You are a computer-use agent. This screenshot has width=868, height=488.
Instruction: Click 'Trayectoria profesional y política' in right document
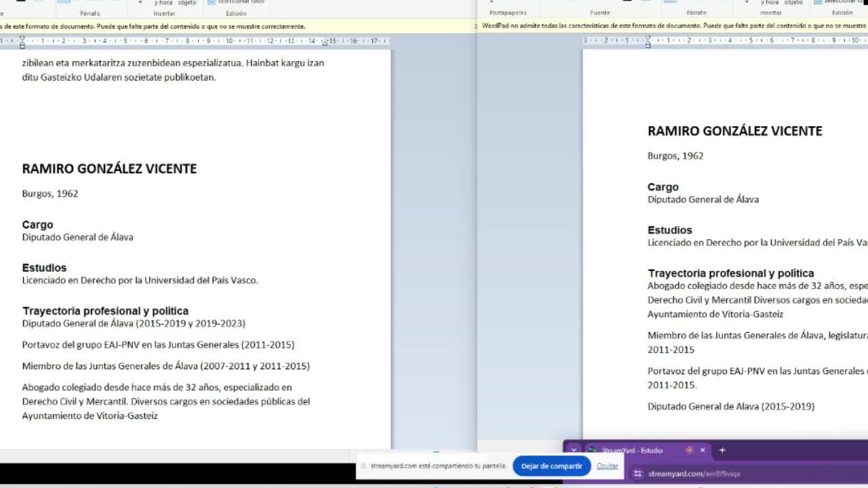click(x=731, y=273)
